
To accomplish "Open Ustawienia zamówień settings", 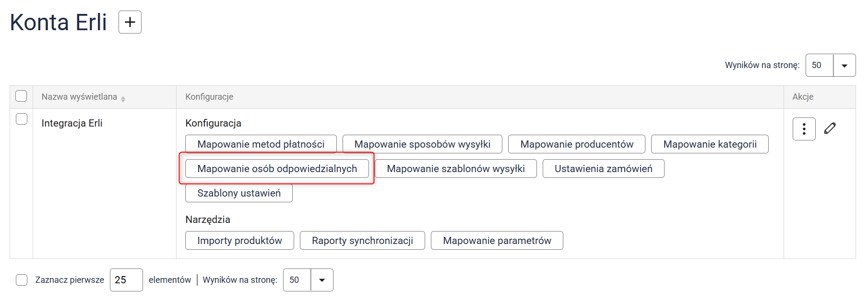I will [x=603, y=169].
